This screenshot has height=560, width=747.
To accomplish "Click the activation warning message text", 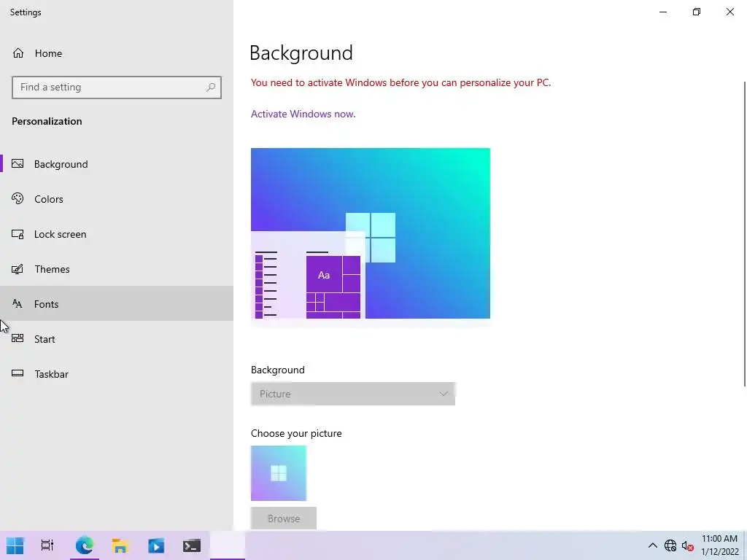I will [x=400, y=82].
